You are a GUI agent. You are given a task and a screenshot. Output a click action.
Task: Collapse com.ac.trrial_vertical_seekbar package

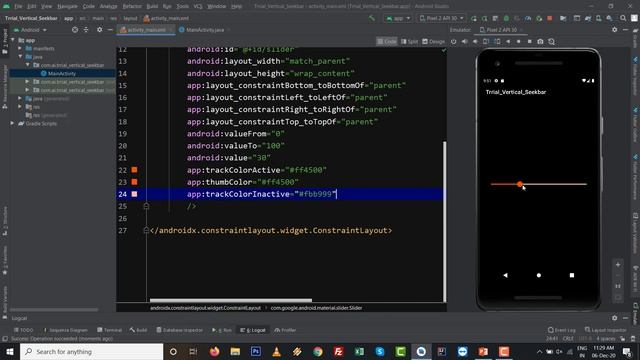tap(28, 65)
